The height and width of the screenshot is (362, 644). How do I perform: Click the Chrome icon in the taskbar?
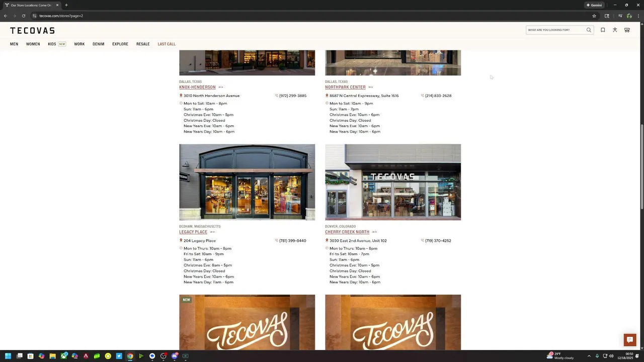[130, 356]
